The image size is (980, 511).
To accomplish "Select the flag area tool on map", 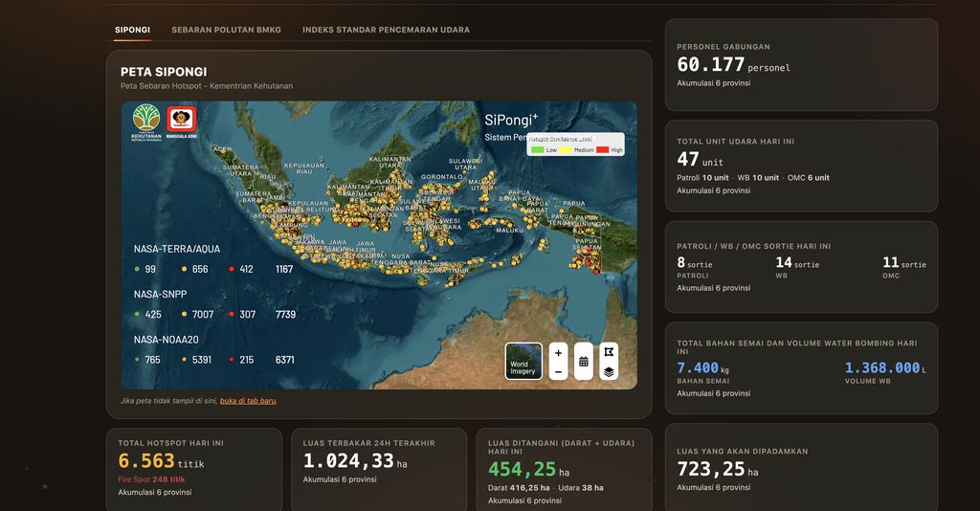I will 609,352.
